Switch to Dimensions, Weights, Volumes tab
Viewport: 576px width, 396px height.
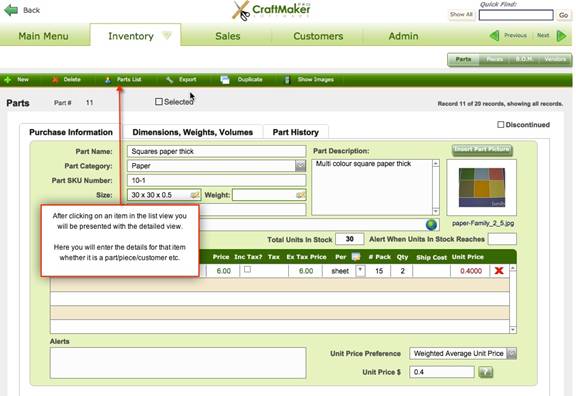pyautogui.click(x=192, y=132)
